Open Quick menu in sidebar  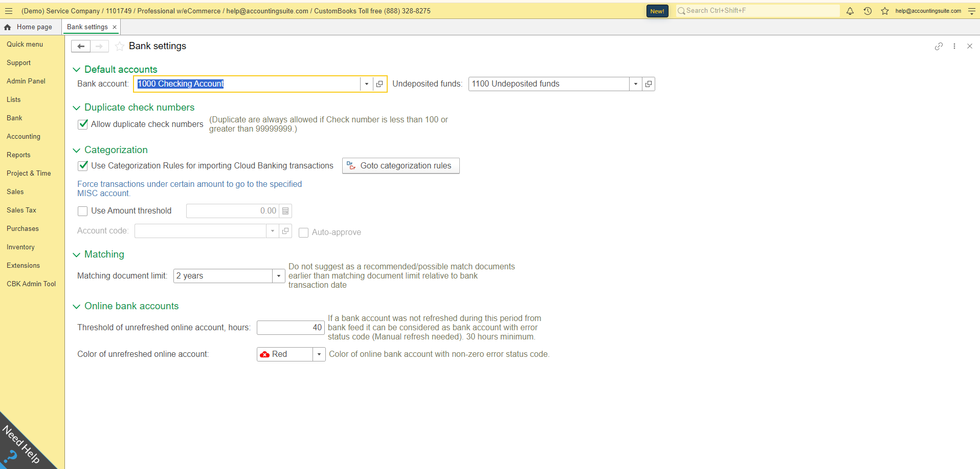(25, 45)
